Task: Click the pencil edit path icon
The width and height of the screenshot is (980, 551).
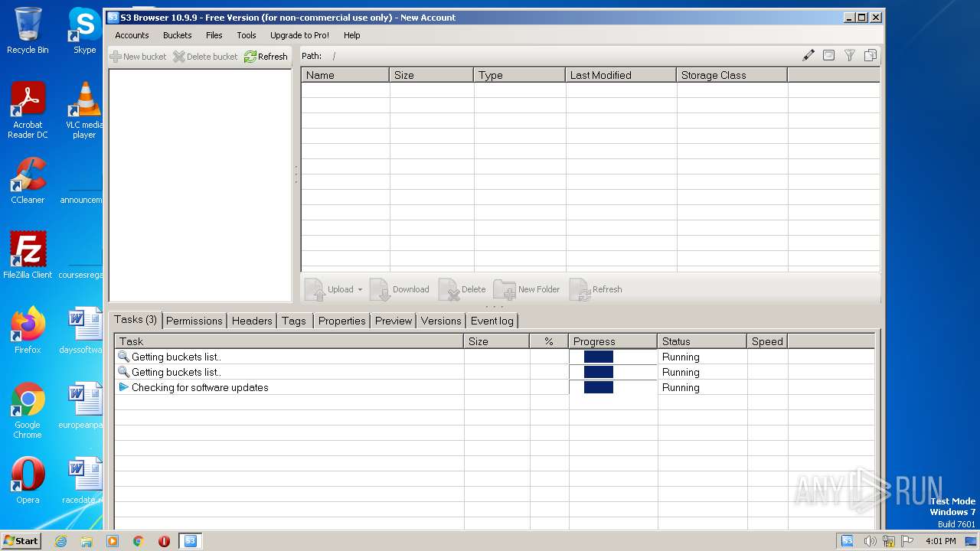Action: (x=808, y=55)
